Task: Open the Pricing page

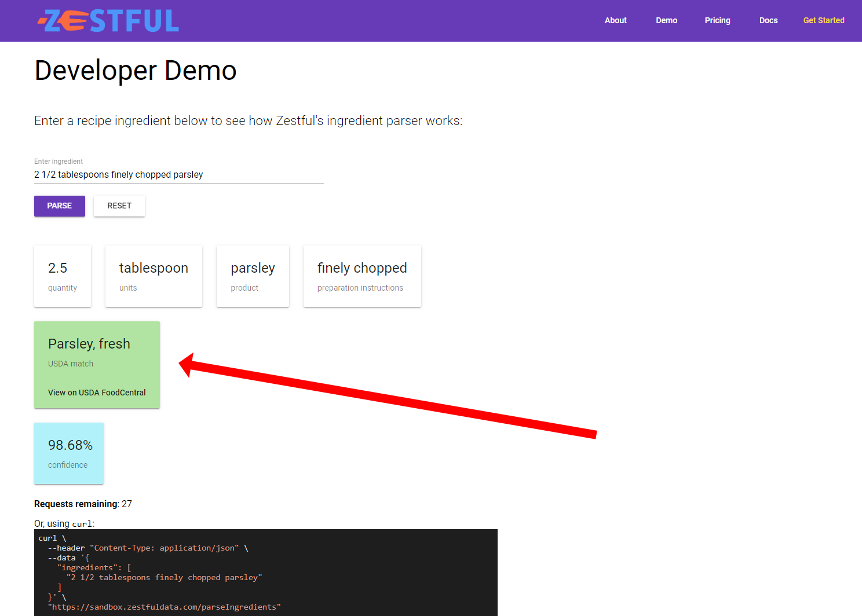Action: tap(717, 20)
